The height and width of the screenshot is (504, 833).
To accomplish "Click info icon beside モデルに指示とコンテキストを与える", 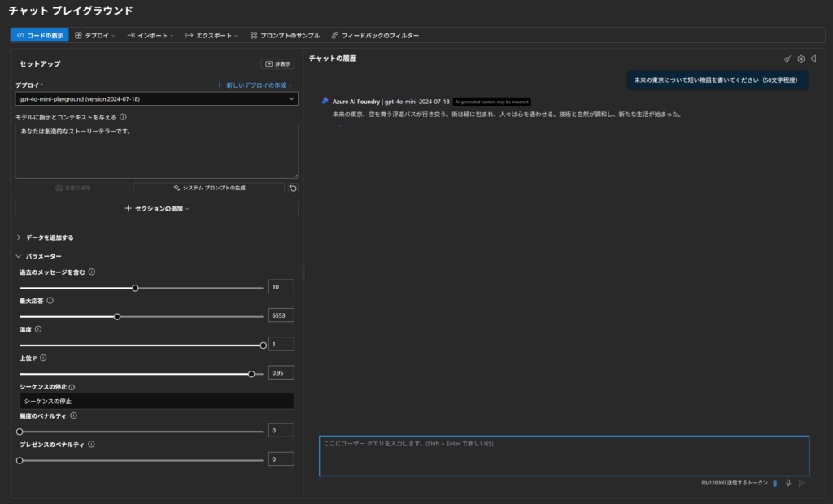I will [x=123, y=117].
